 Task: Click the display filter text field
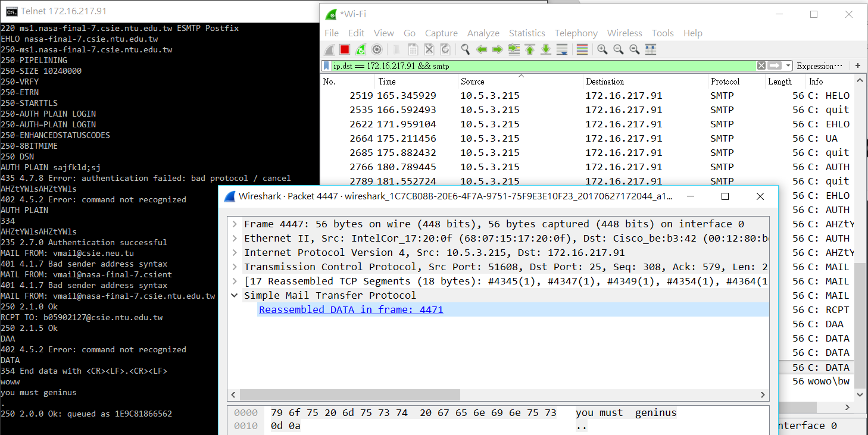(x=543, y=65)
